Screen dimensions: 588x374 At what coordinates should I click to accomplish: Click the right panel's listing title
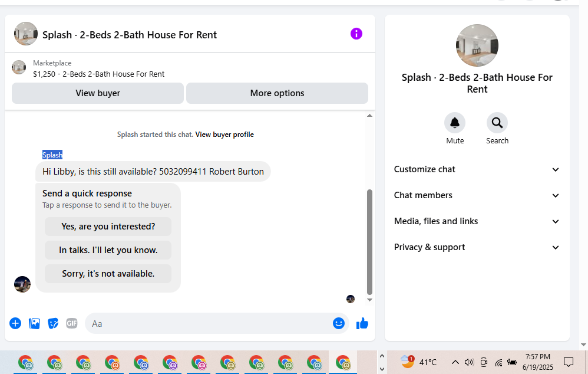pos(477,83)
